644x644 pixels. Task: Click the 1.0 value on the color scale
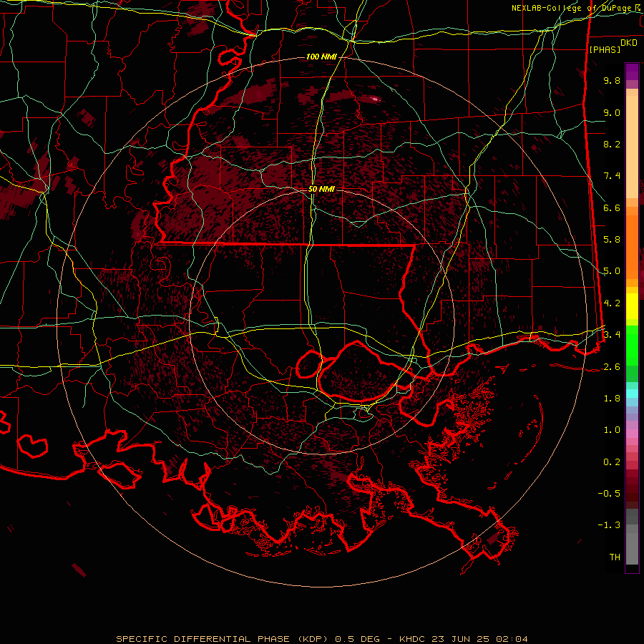point(612,430)
